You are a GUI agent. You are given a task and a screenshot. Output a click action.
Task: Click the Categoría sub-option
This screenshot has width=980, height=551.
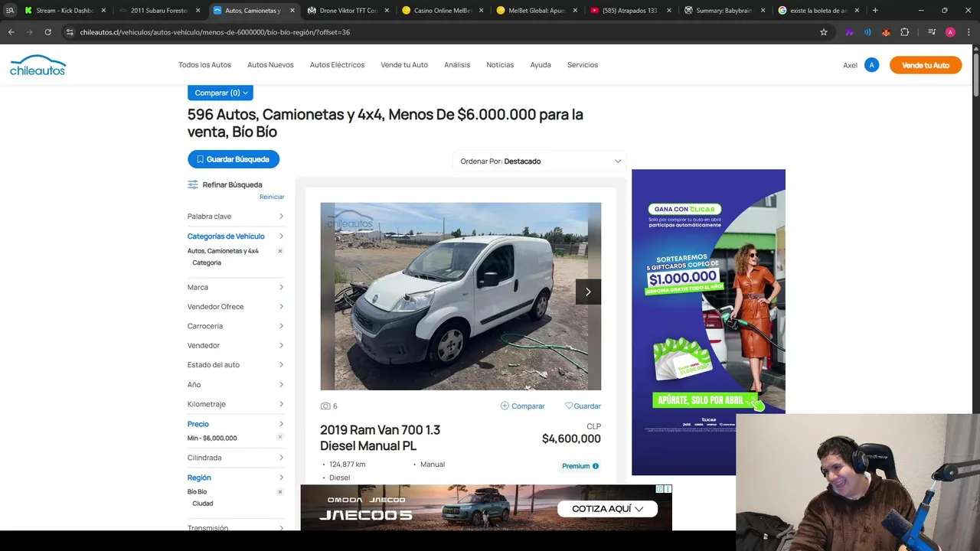(x=207, y=262)
